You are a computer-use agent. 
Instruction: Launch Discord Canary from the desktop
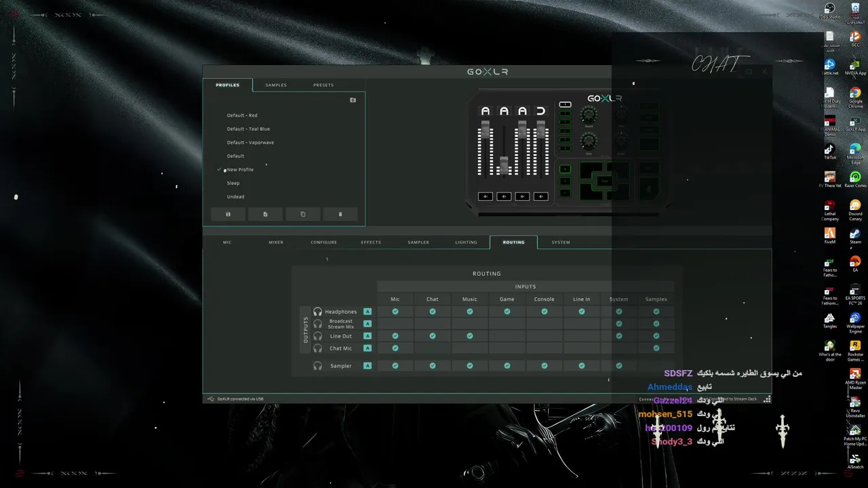(855, 210)
